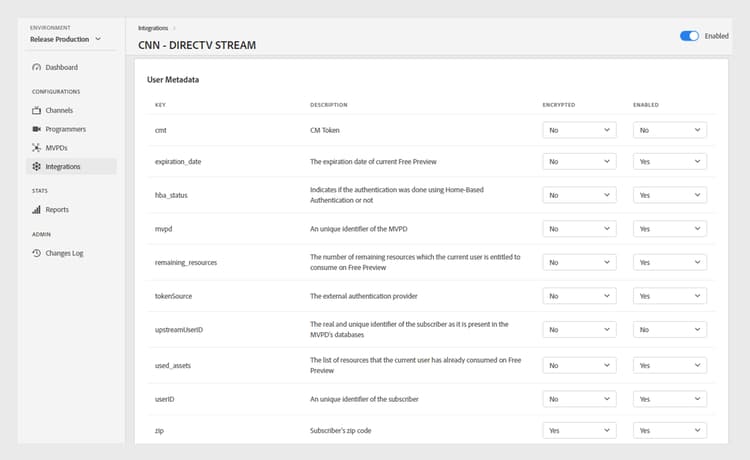Screen dimensions: 750x460
Task: Open Encrypted dropdown for hba_status
Action: coord(579,195)
